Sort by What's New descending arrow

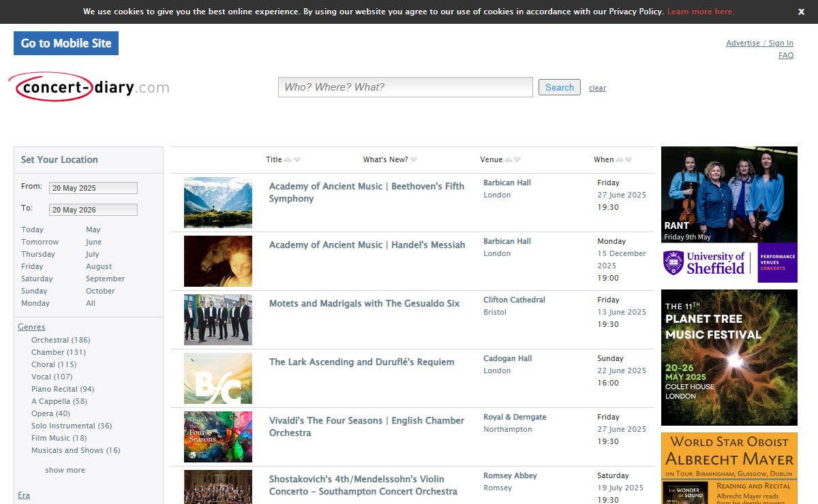tap(414, 160)
